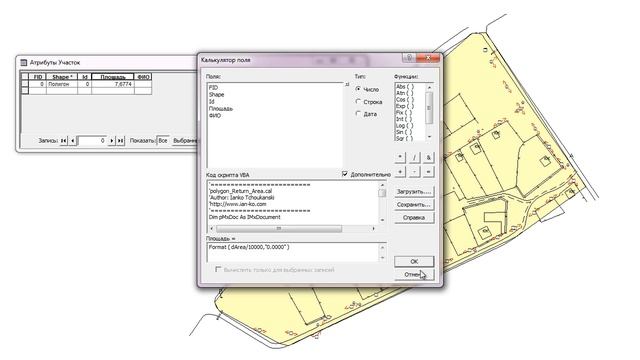Viewport: 640px width, 360px height.
Task: Click the record number input field
Action: tap(92, 140)
